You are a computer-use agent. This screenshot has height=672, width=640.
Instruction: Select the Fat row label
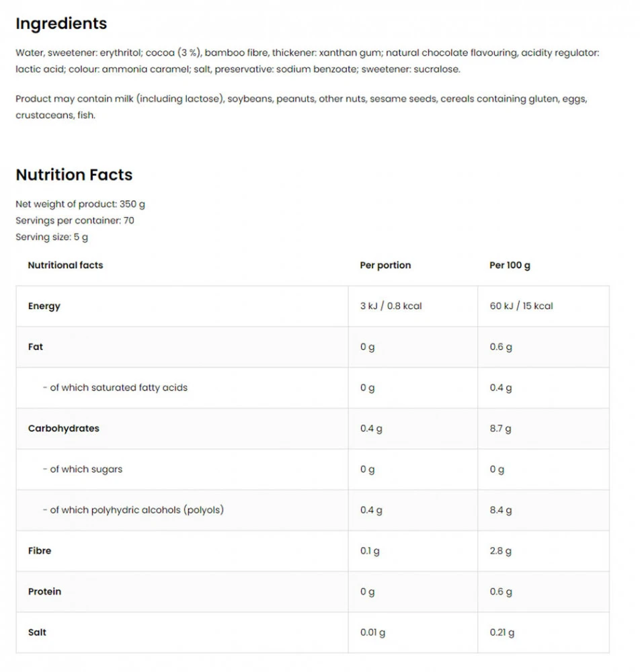tap(36, 347)
